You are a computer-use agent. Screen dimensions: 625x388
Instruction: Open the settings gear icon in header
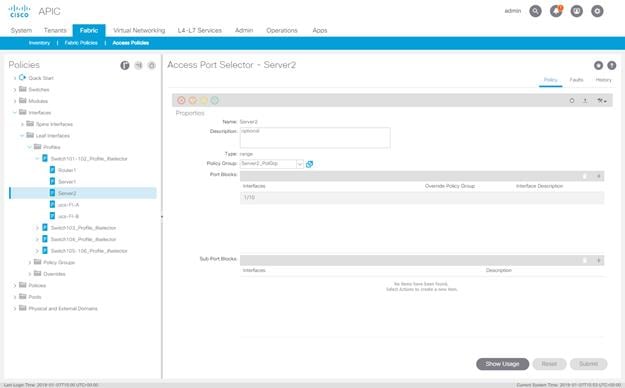coord(597,11)
